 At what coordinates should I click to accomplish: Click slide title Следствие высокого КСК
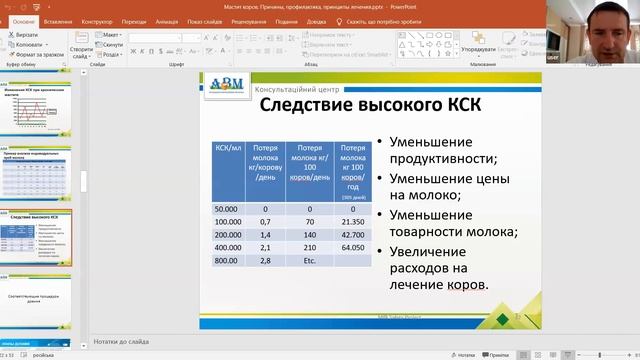(370, 104)
